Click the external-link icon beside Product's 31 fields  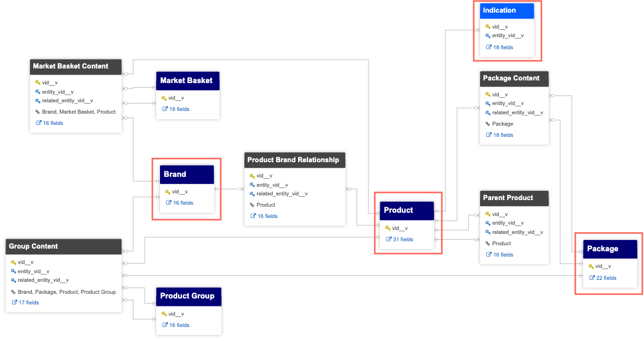click(388, 239)
